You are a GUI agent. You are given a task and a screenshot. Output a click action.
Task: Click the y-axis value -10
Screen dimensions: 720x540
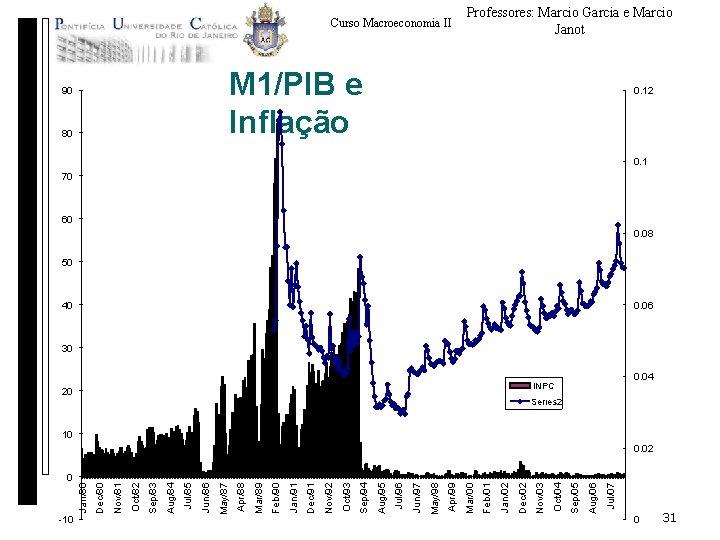(65, 519)
